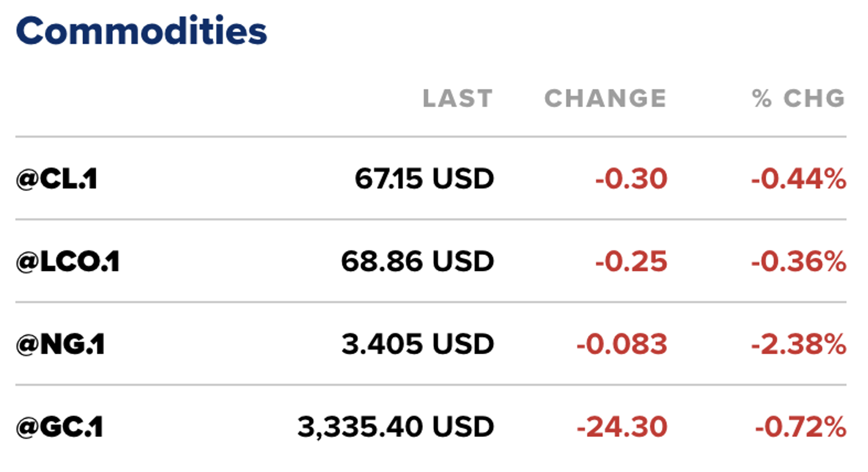The image size is (868, 472).
Task: Click the -24.30 change value
Action: tap(622, 427)
